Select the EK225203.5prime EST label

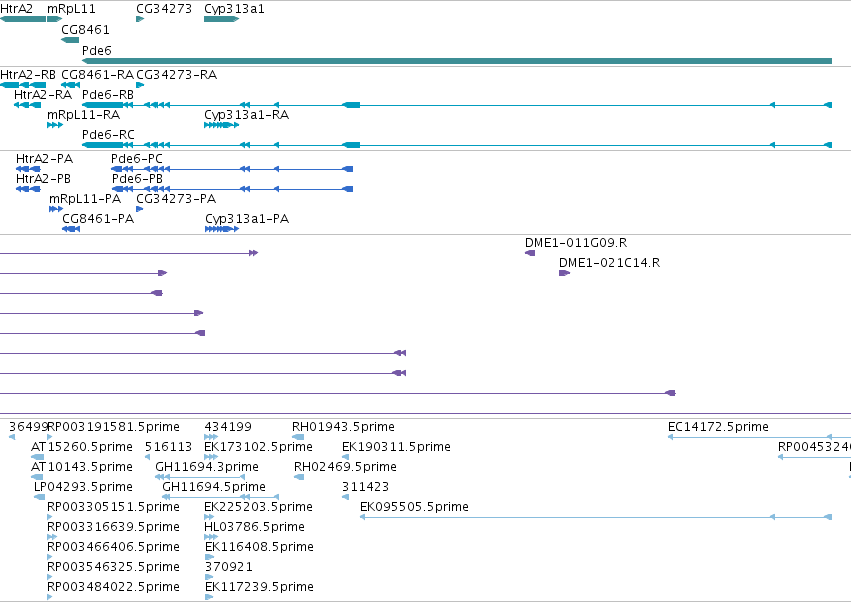coord(258,507)
